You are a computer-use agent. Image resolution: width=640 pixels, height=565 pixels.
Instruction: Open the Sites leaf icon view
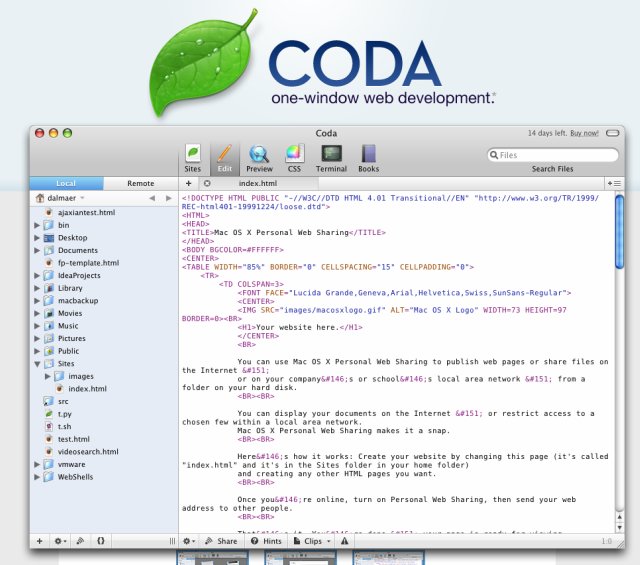[x=192, y=157]
